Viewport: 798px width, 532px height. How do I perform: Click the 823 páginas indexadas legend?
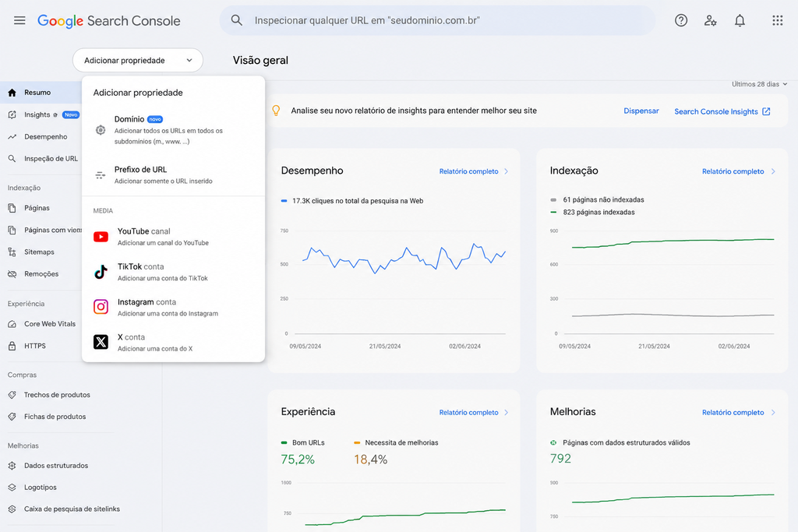click(x=593, y=212)
